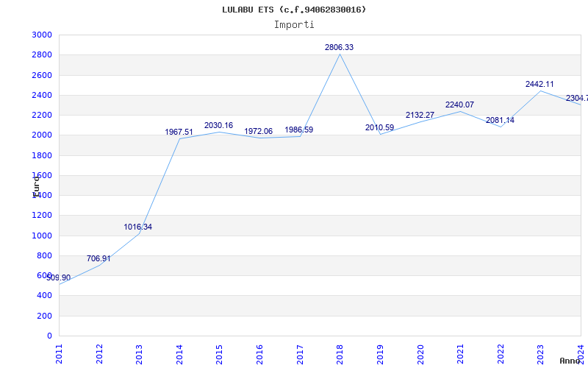Click the 2014 year axis label
The width and height of the screenshot is (588, 368).
179,354
